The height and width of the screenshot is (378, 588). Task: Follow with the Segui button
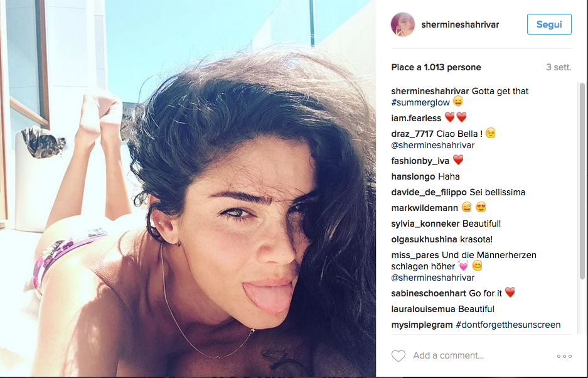coord(549,24)
